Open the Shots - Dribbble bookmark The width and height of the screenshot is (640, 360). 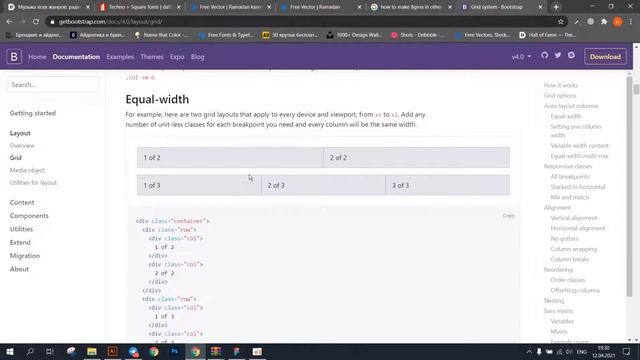pyautogui.click(x=417, y=35)
